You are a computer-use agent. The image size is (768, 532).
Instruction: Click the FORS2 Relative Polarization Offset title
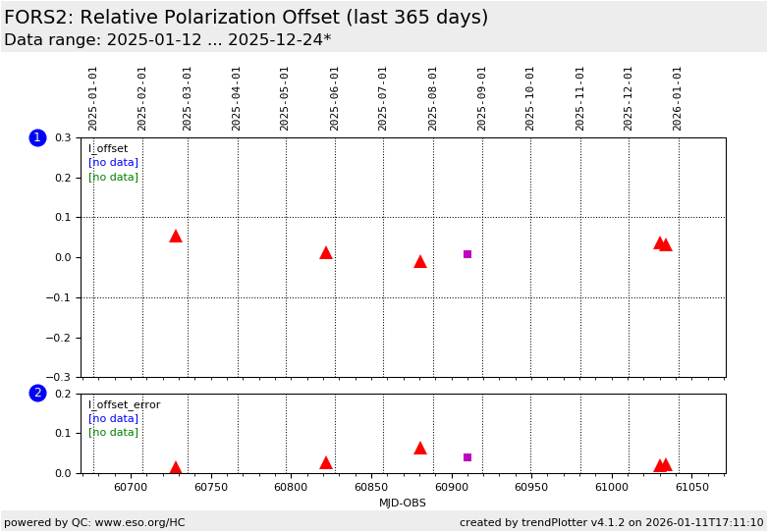[x=246, y=18]
